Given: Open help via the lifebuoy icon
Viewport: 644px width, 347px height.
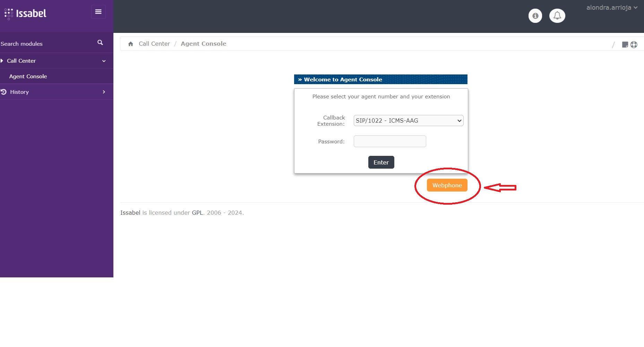Looking at the screenshot, I should 634,45.
